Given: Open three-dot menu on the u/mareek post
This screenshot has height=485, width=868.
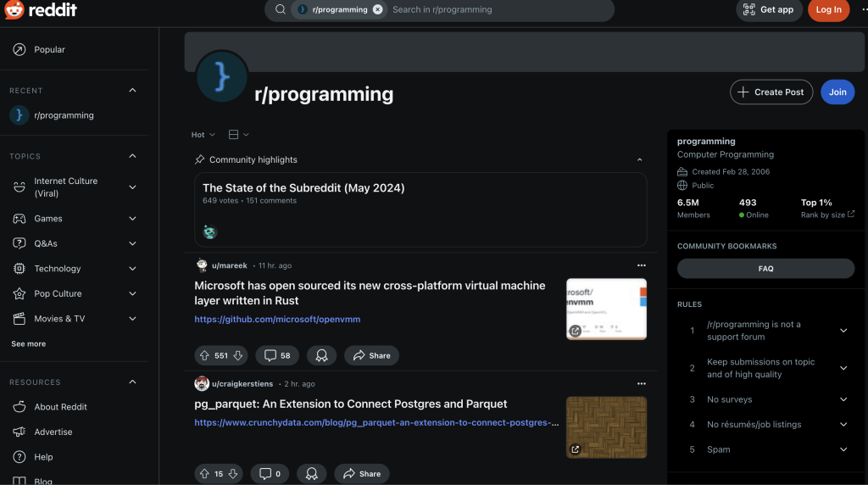Looking at the screenshot, I should (x=641, y=265).
